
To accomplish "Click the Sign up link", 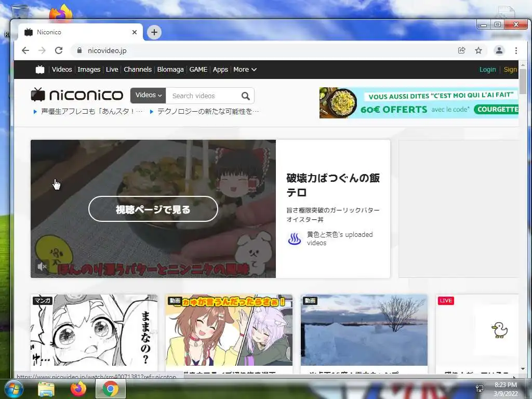I will click(511, 70).
